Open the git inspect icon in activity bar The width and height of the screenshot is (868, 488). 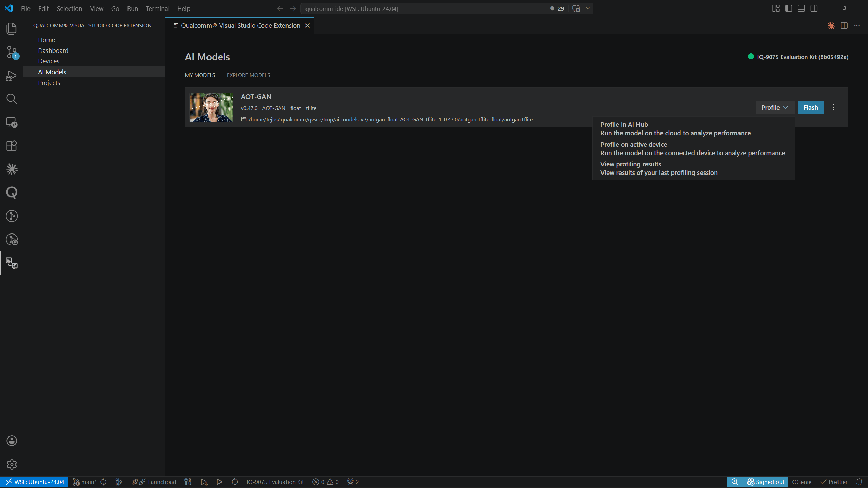[12, 240]
